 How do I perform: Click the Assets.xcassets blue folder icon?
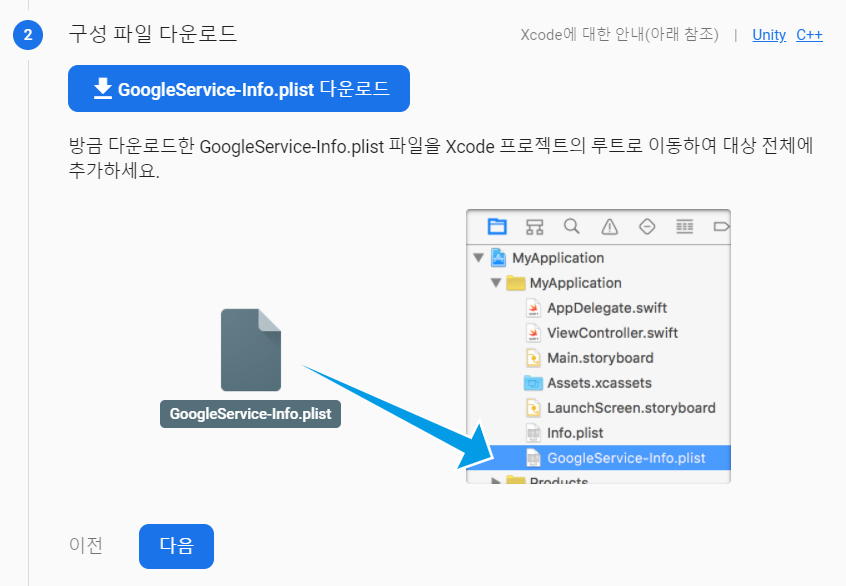(533, 383)
